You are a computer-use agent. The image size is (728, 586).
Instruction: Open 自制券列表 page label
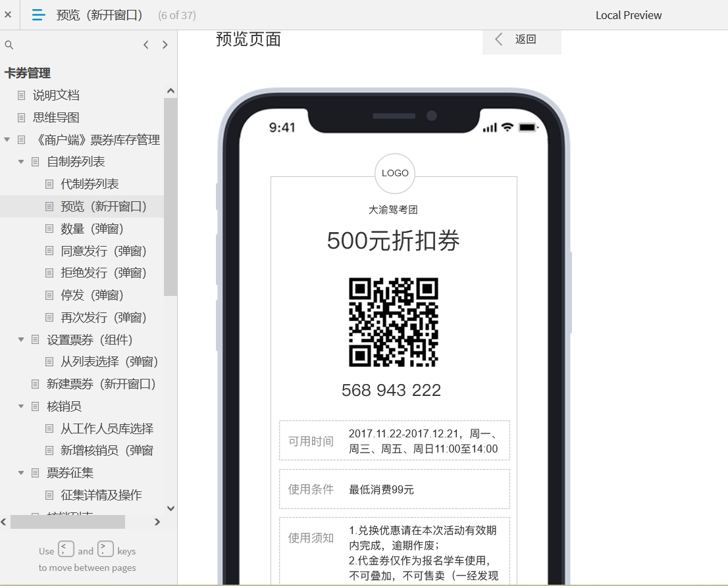pos(76,162)
